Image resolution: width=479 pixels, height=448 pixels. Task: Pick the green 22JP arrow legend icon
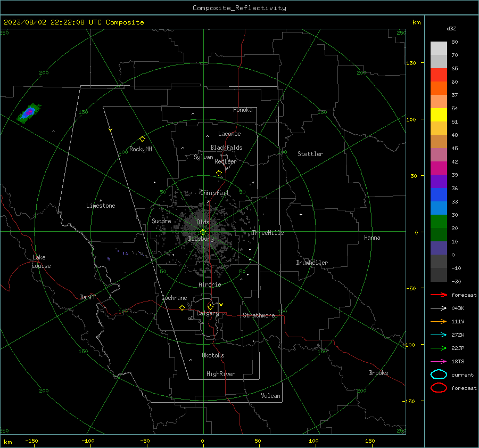[x=439, y=348]
